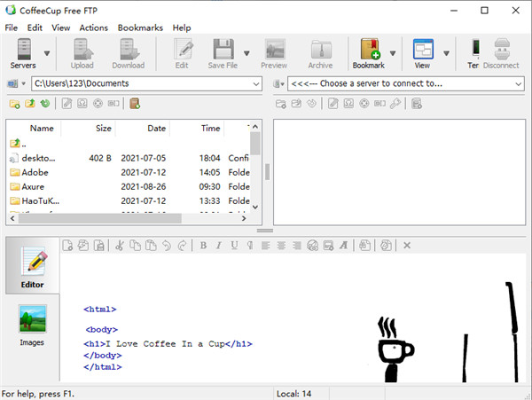
Task: Open the File menu
Action: 12,27
